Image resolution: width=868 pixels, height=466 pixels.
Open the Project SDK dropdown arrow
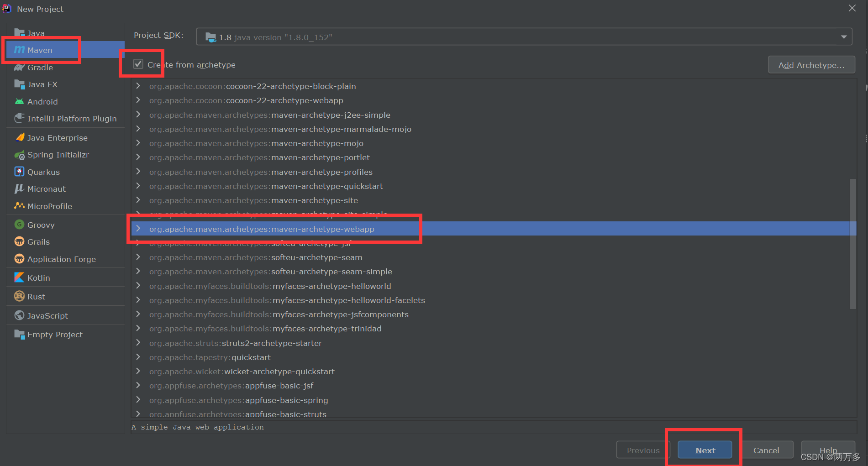pyautogui.click(x=844, y=37)
